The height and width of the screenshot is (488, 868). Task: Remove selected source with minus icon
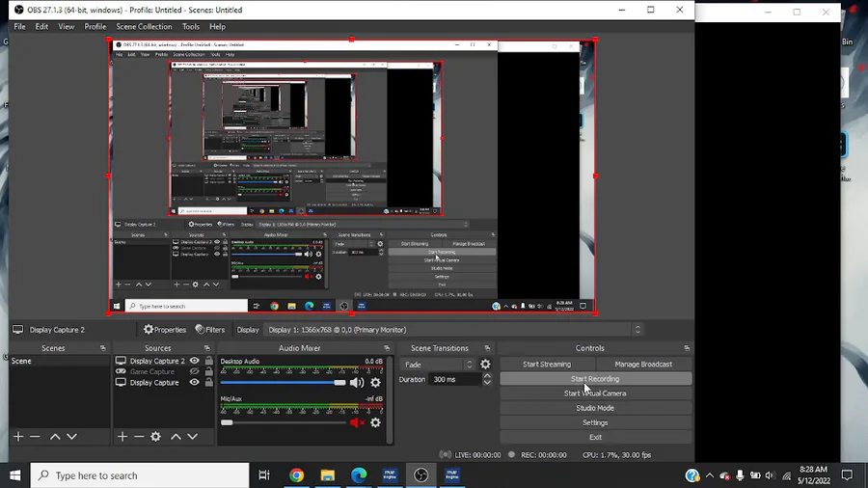139,437
